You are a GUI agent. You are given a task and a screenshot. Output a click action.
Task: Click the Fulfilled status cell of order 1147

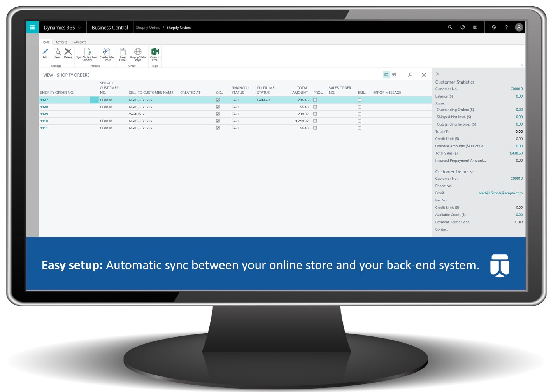pyautogui.click(x=263, y=100)
